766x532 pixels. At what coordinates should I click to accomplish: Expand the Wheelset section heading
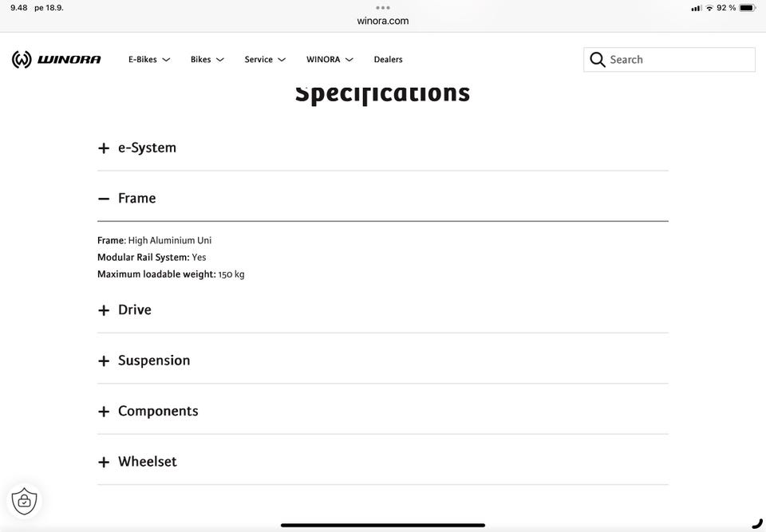click(383, 462)
